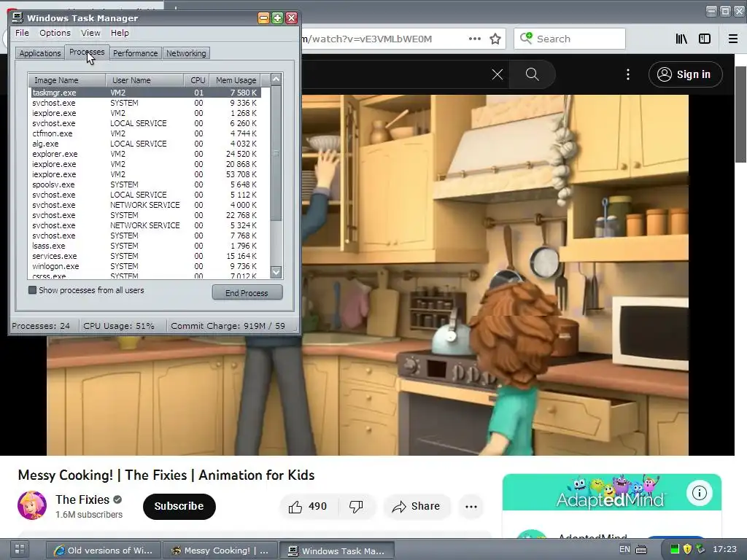
Task: Click the process list scroll down arrow
Action: tap(276, 273)
